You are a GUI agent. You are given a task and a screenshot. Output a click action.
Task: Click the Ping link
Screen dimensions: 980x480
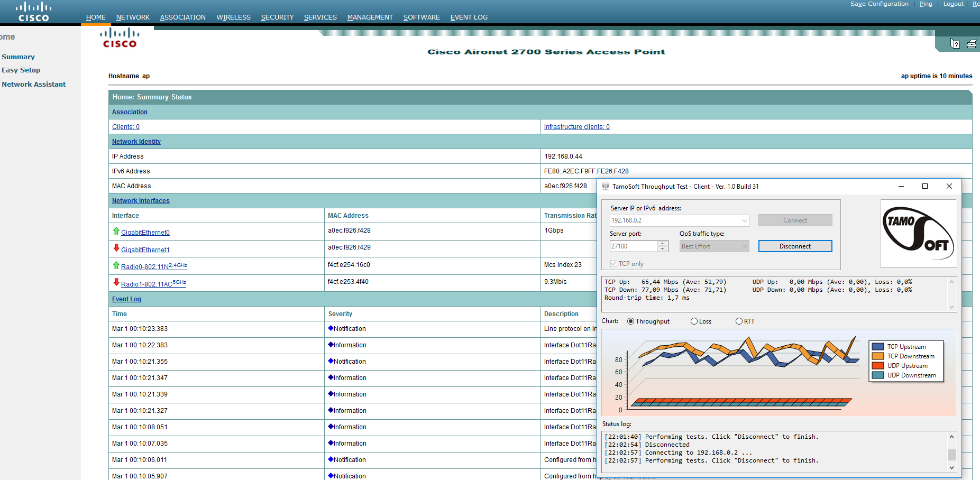[926, 4]
